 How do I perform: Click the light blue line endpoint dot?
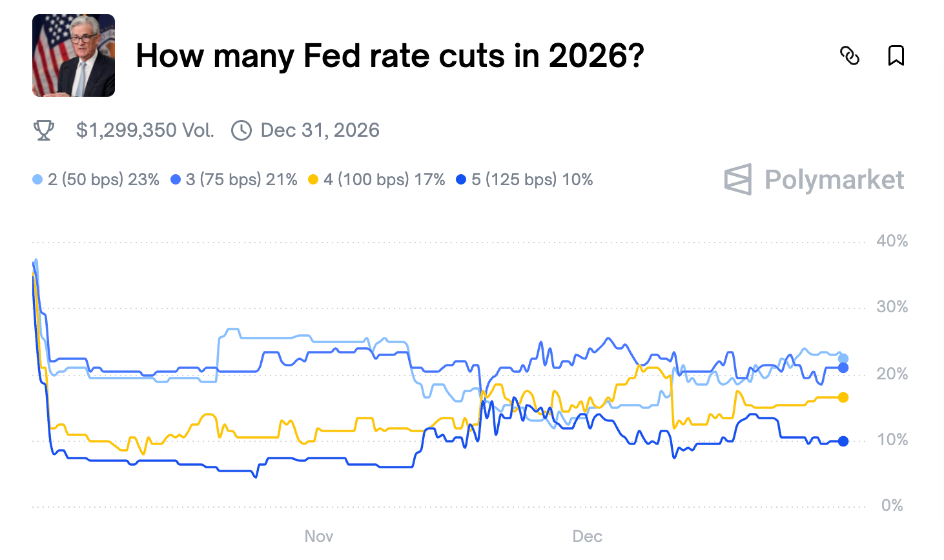(843, 359)
